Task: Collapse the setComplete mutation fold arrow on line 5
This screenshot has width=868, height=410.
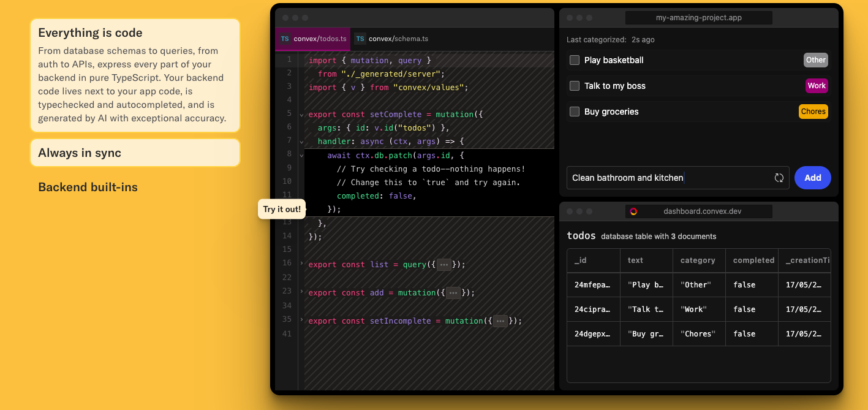Action: click(x=301, y=113)
